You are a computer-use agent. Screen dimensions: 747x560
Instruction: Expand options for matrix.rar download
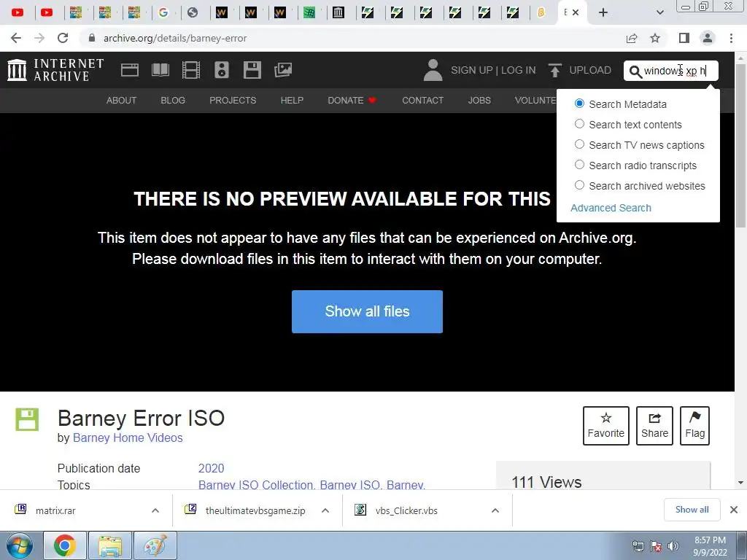coord(155,510)
